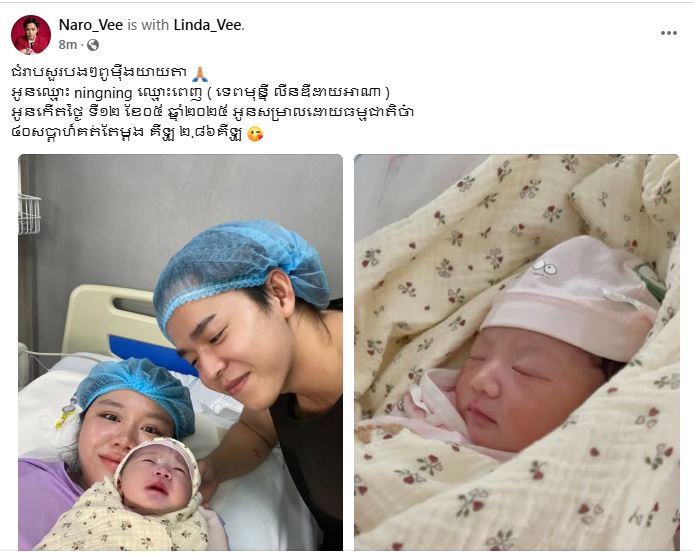The height and width of the screenshot is (554, 693).
Task: Click the 'is with' text in header
Action: click(148, 25)
